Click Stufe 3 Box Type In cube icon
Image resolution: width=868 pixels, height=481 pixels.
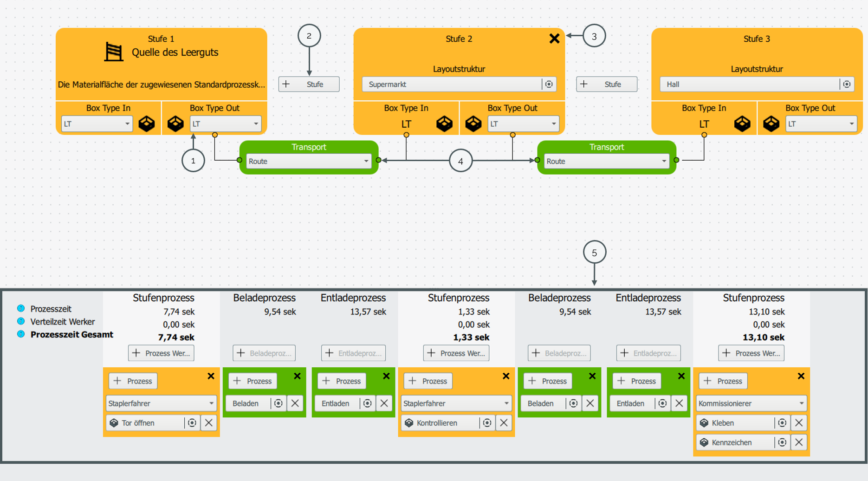743,123
